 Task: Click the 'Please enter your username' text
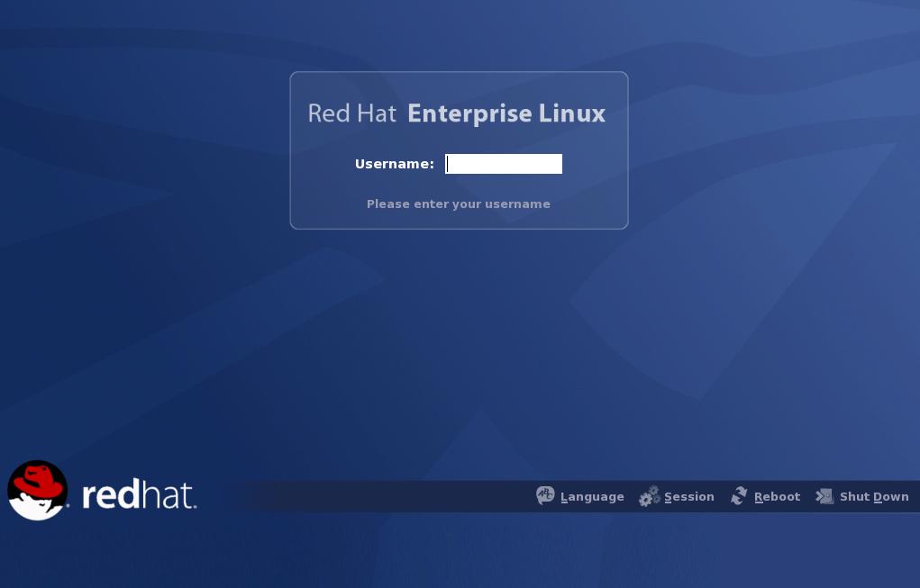pos(459,204)
